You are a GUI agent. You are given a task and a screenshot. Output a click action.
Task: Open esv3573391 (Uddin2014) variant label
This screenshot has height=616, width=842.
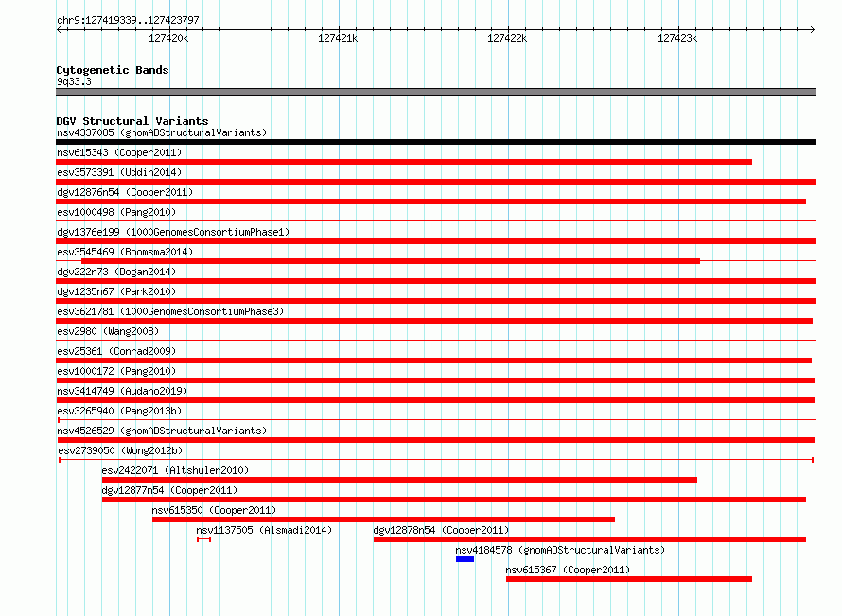click(119, 172)
